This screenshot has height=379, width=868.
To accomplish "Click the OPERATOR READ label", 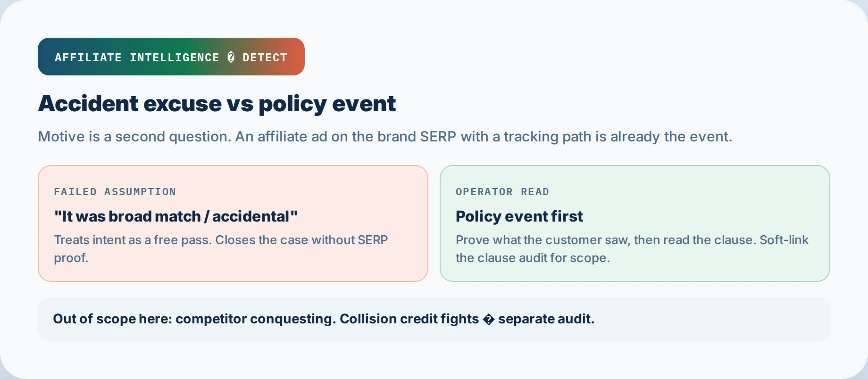I will click(x=502, y=192).
